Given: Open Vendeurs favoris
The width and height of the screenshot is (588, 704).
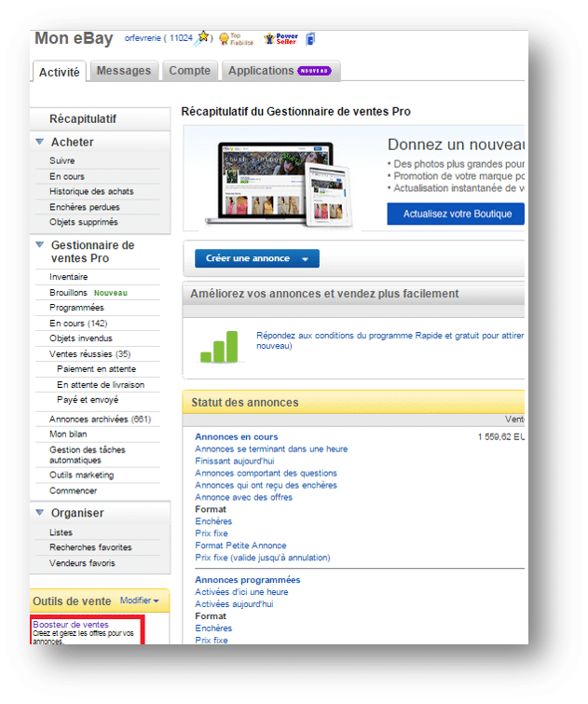Looking at the screenshot, I should point(82,563).
